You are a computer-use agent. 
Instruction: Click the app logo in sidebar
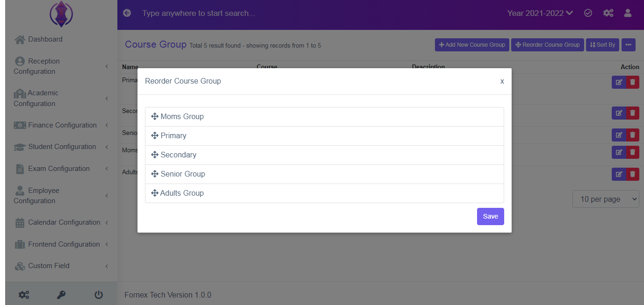[61, 14]
